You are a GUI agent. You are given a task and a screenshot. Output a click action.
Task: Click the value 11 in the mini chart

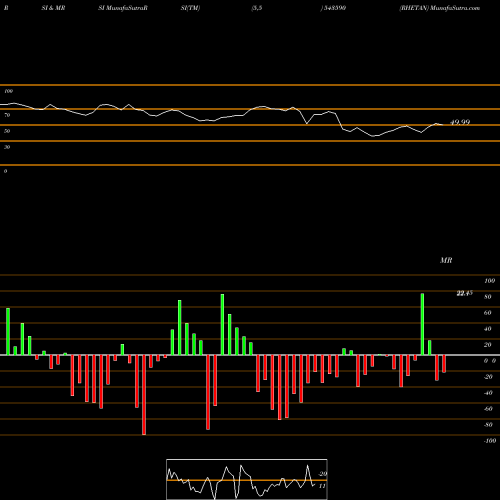point(322,486)
